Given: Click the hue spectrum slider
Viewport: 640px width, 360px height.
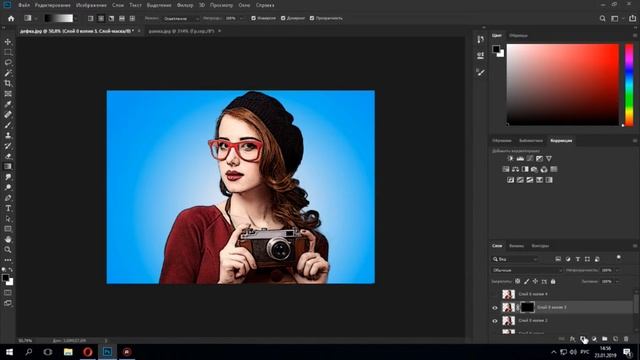Looking at the screenshot, I should tap(629, 84).
